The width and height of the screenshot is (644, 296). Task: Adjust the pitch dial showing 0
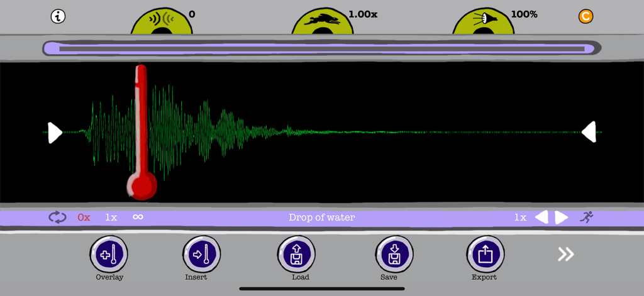tap(162, 22)
